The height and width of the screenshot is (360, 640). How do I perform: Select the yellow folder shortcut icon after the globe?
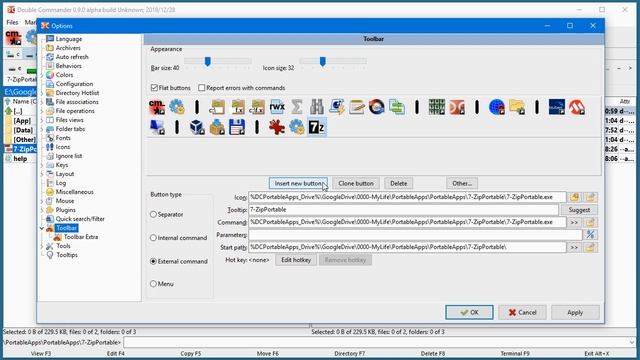tap(517, 107)
